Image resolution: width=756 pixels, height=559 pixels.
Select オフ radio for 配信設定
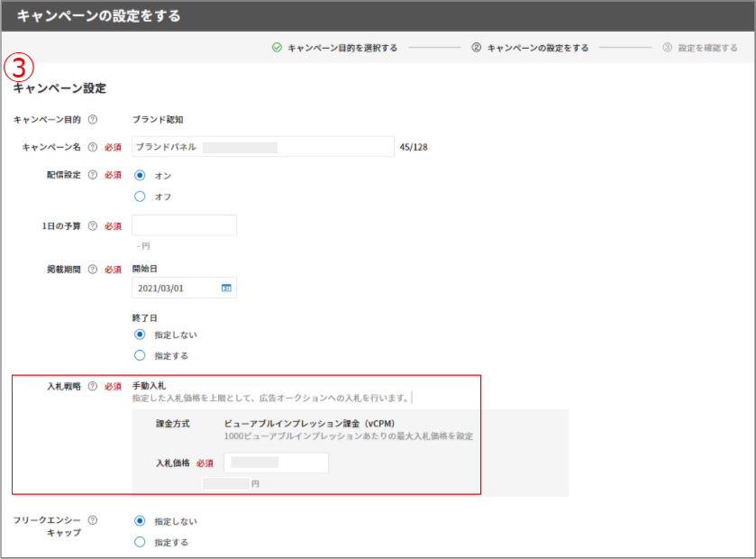point(140,197)
